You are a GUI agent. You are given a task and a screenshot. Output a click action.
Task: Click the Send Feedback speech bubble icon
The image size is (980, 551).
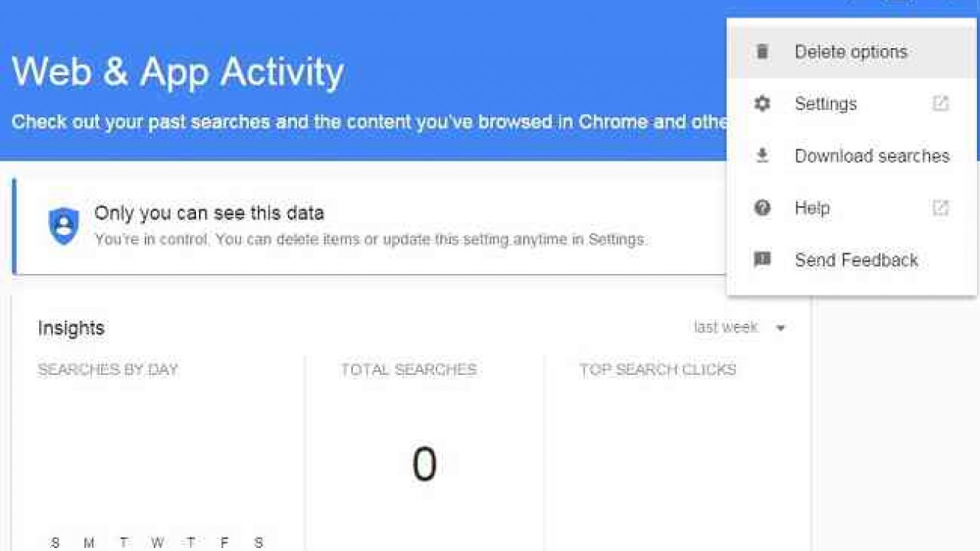click(x=762, y=260)
